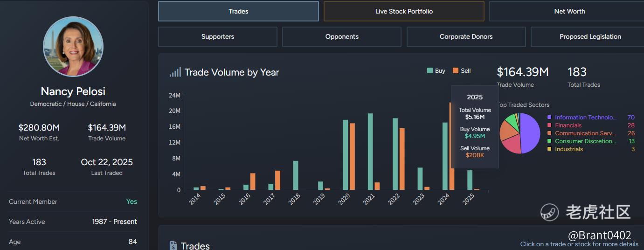Click the Communication Services legend entry
The height and width of the screenshot is (250, 644).
pos(585,133)
